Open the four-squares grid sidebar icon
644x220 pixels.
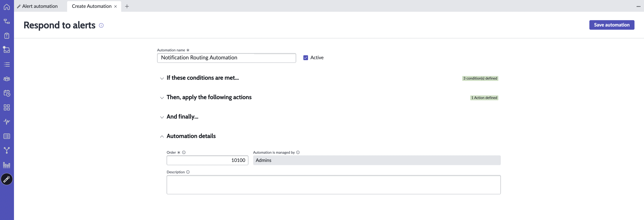tap(7, 107)
